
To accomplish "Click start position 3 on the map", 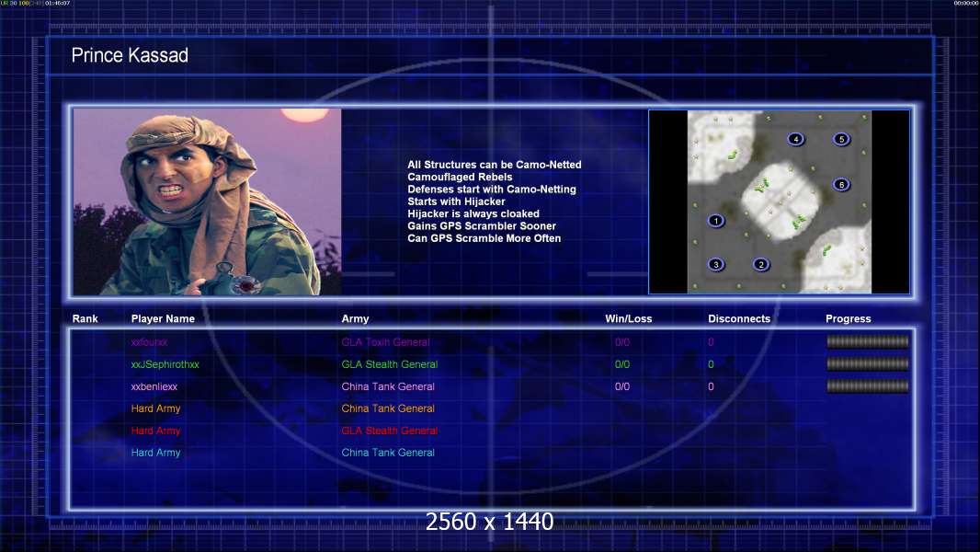I will [x=716, y=264].
